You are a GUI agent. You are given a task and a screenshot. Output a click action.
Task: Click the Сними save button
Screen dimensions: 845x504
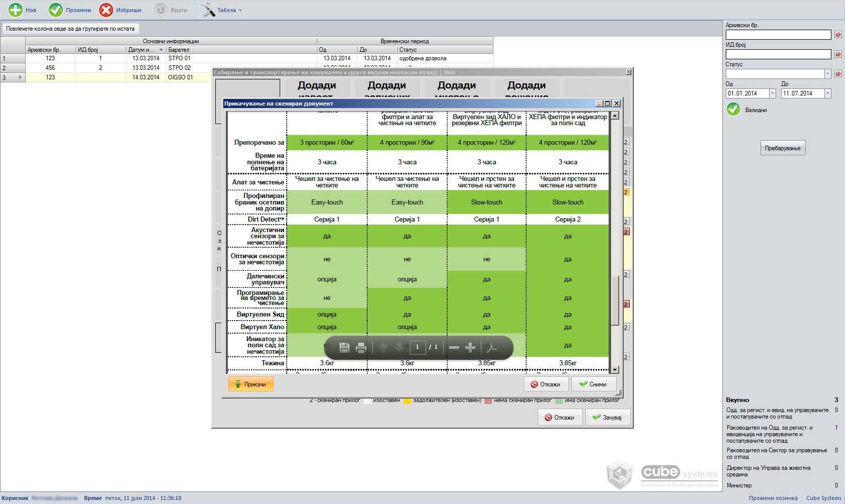[x=594, y=384]
